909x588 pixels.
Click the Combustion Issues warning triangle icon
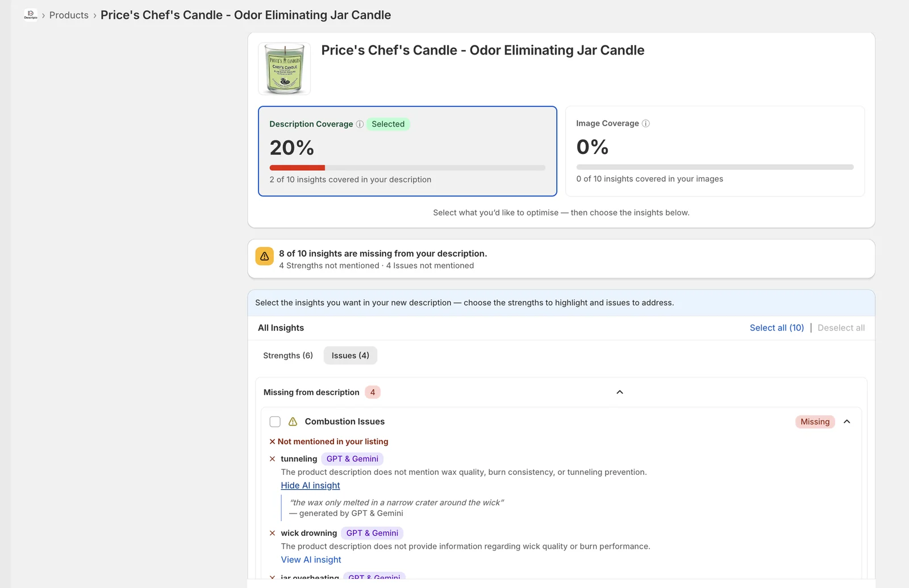[293, 422]
